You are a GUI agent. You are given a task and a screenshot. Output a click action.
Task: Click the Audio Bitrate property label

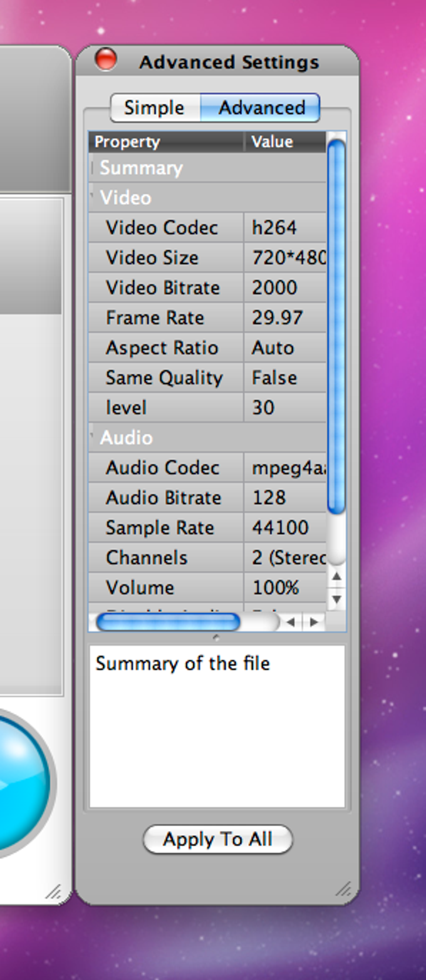tap(164, 498)
